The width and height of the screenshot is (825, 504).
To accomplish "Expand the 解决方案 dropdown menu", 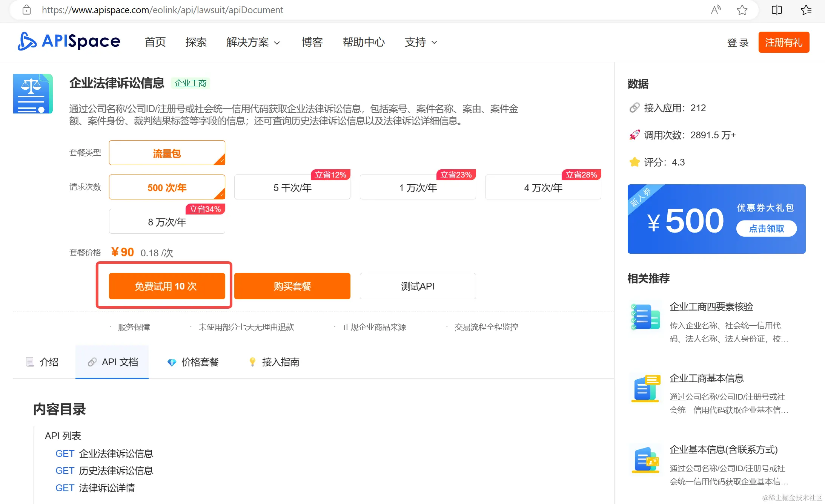I will point(253,42).
